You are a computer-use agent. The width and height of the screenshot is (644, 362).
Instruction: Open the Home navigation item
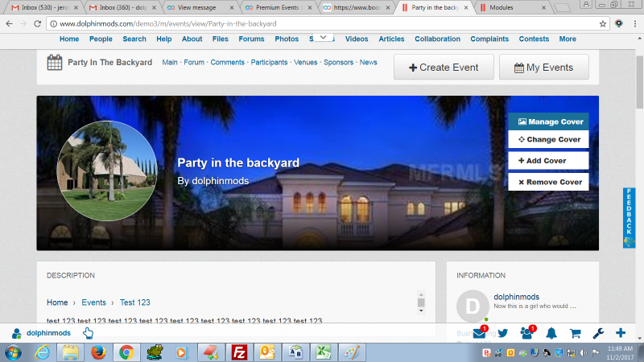click(x=69, y=39)
